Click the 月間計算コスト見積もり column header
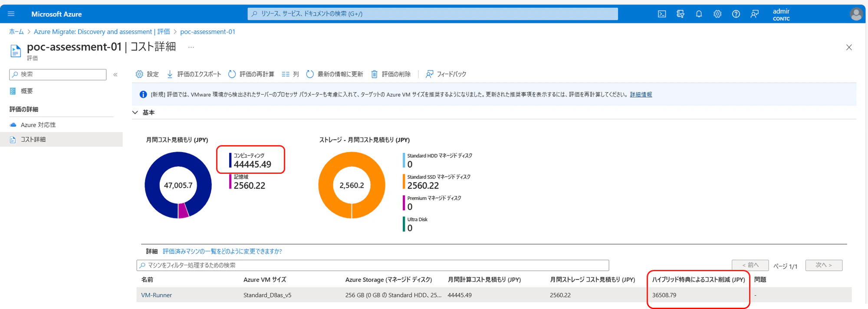Screen dimensions: 868x309 coord(484,280)
